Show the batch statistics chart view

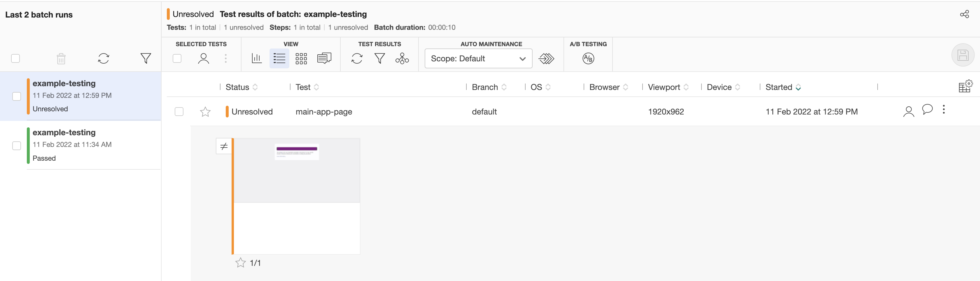tap(257, 59)
